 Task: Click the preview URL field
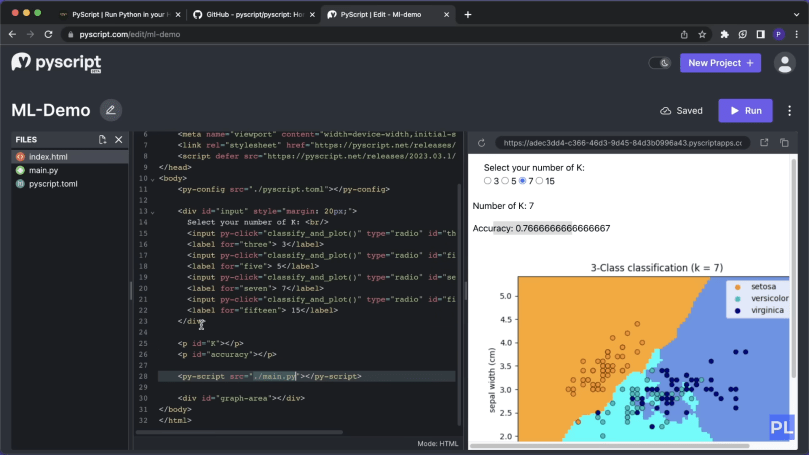coord(622,143)
